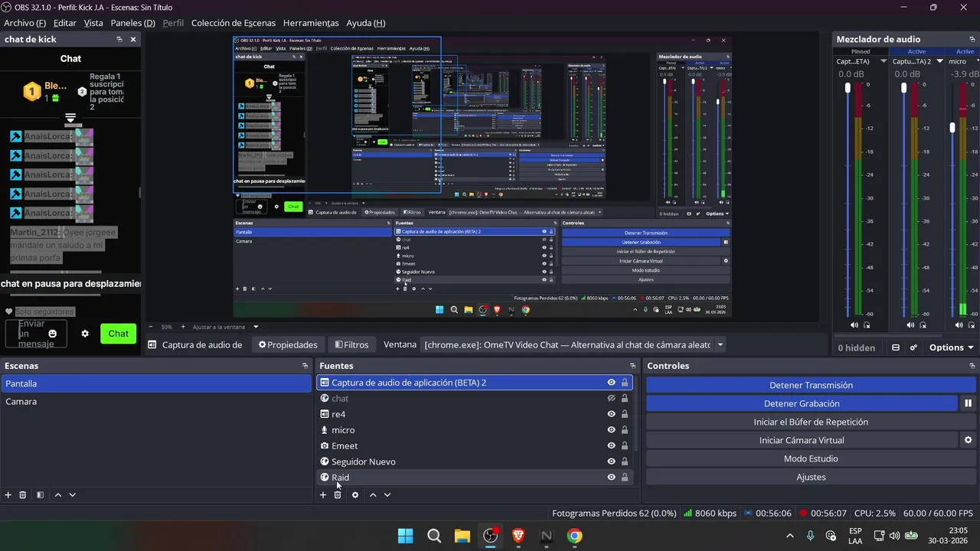Click Iniciar Cámara Virtual
The width and height of the screenshot is (980, 551).
(802, 440)
